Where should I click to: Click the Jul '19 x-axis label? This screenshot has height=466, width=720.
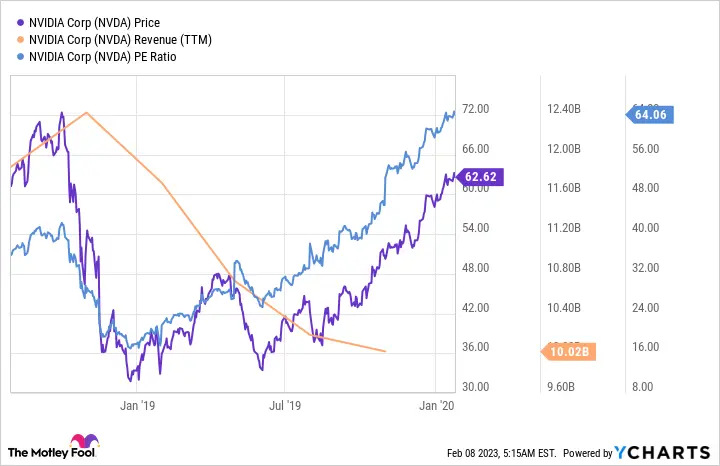click(x=285, y=405)
